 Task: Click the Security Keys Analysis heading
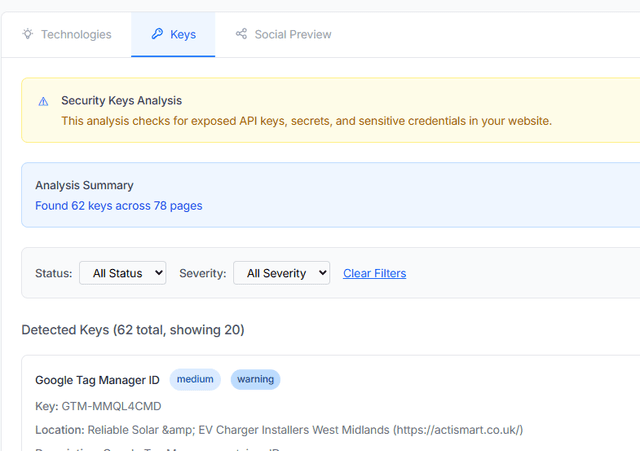121,100
